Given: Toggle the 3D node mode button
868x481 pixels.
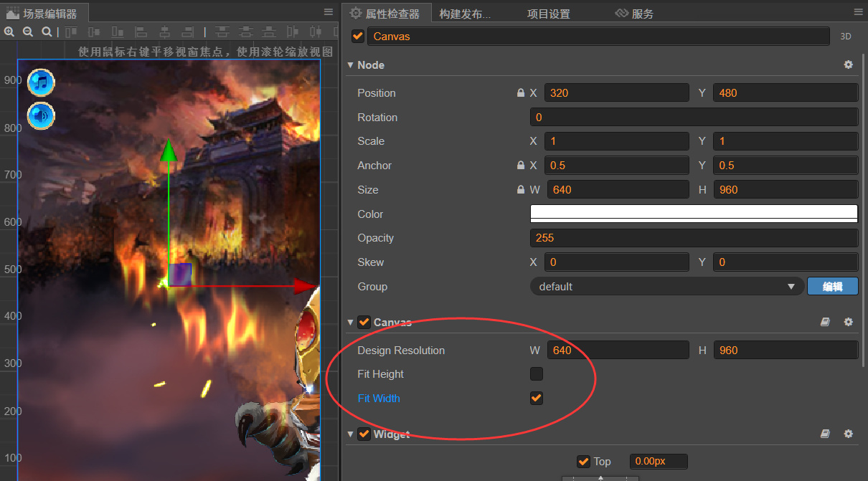Looking at the screenshot, I should [845, 37].
